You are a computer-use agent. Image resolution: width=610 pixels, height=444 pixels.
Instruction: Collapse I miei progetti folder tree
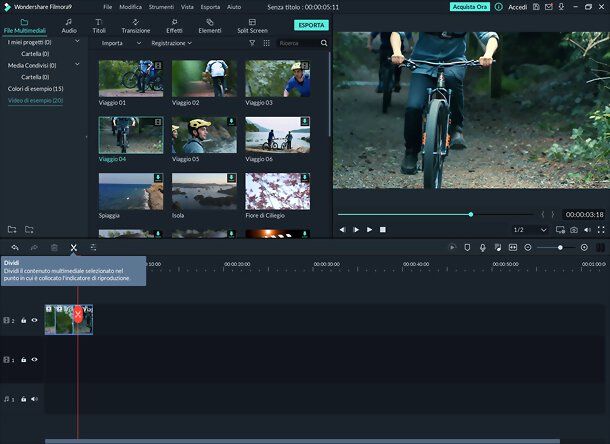tap(77, 41)
